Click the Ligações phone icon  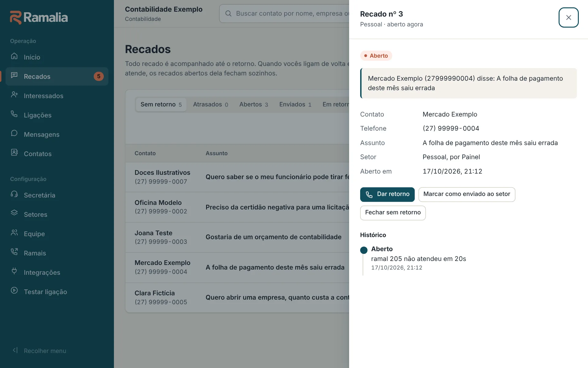[14, 114]
